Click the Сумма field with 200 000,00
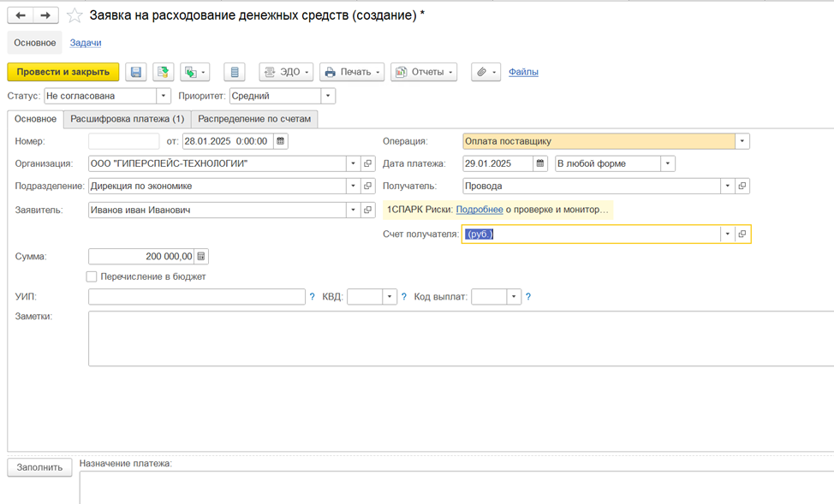 141,256
